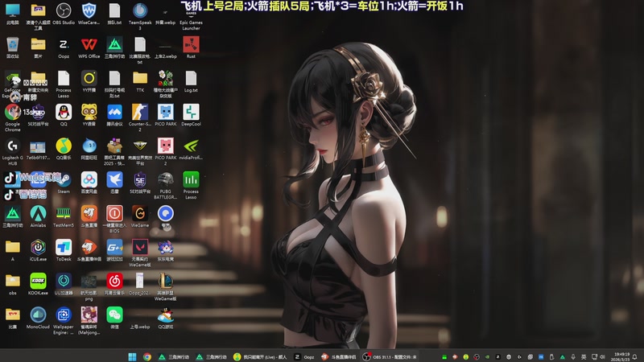This screenshot has width=644, height=362.
Task: Switch to Oopz window in taskbar
Action: 305,356
